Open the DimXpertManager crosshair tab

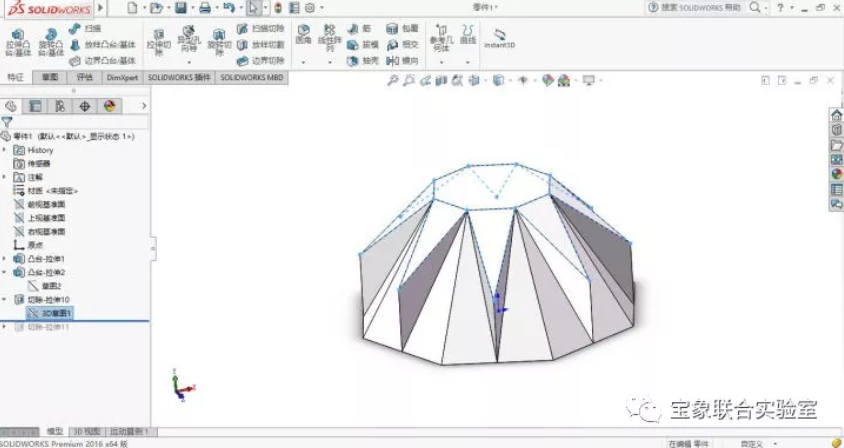pyautogui.click(x=85, y=106)
